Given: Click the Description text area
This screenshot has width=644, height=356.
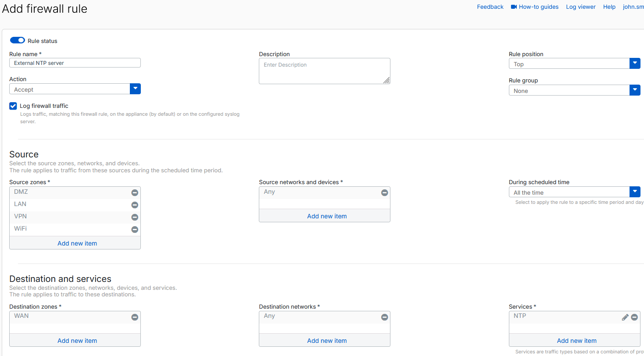Looking at the screenshot, I should 324,71.
